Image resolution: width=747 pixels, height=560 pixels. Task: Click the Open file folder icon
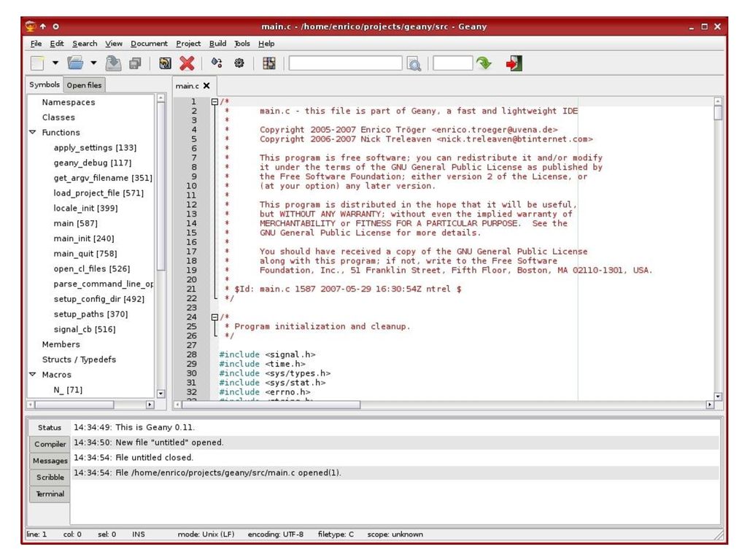[x=75, y=63]
